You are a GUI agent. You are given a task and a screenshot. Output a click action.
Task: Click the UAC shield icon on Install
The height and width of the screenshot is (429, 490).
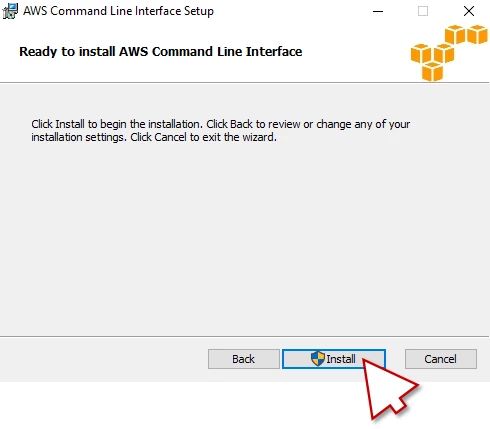click(318, 359)
